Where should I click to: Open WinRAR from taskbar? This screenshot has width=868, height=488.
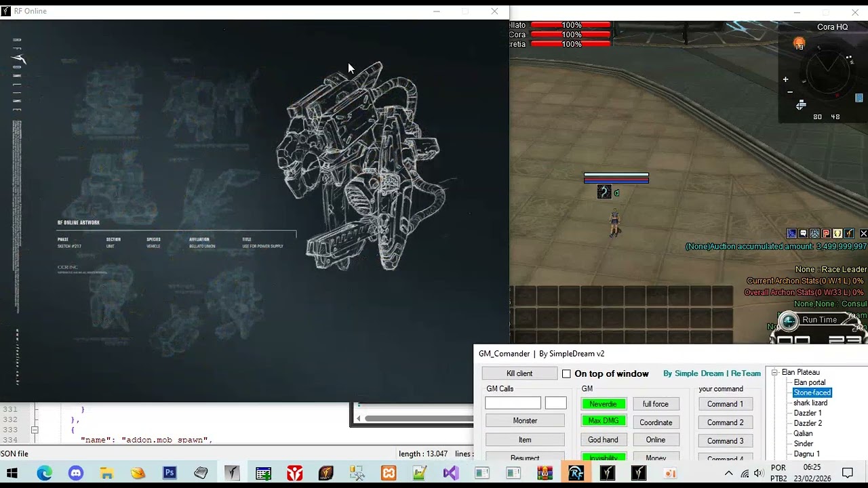545,473
